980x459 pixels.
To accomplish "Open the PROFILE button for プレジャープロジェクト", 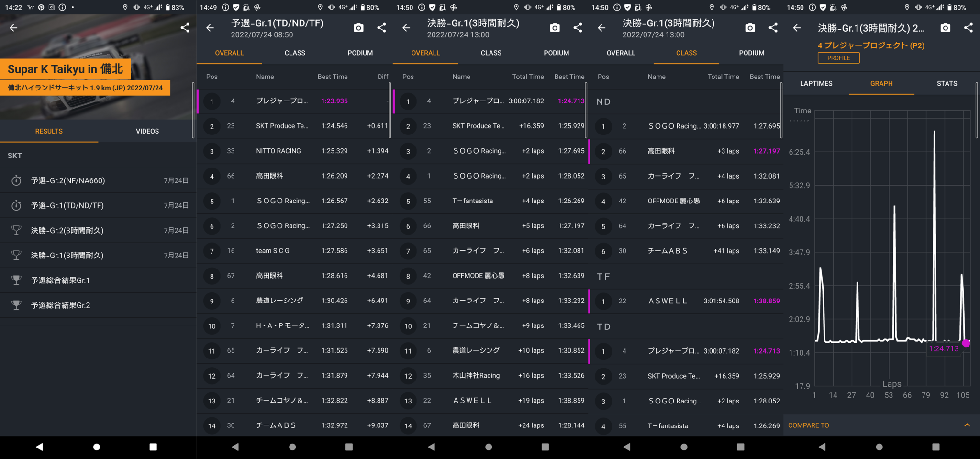I will (x=838, y=57).
